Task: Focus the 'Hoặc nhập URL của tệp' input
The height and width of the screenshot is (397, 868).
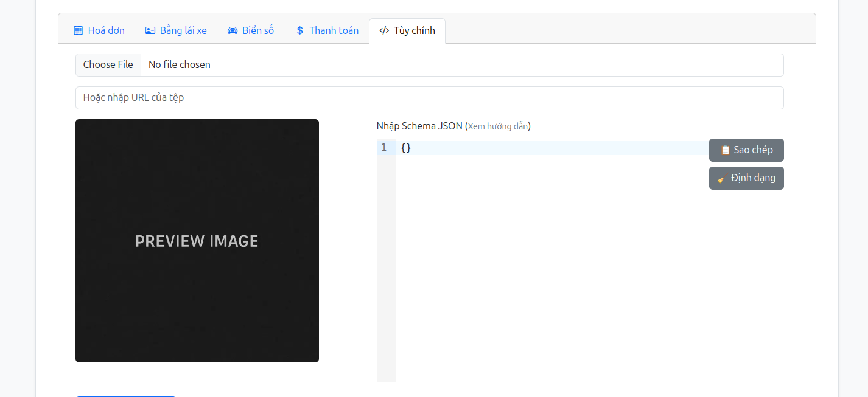Action: pyautogui.click(x=430, y=98)
